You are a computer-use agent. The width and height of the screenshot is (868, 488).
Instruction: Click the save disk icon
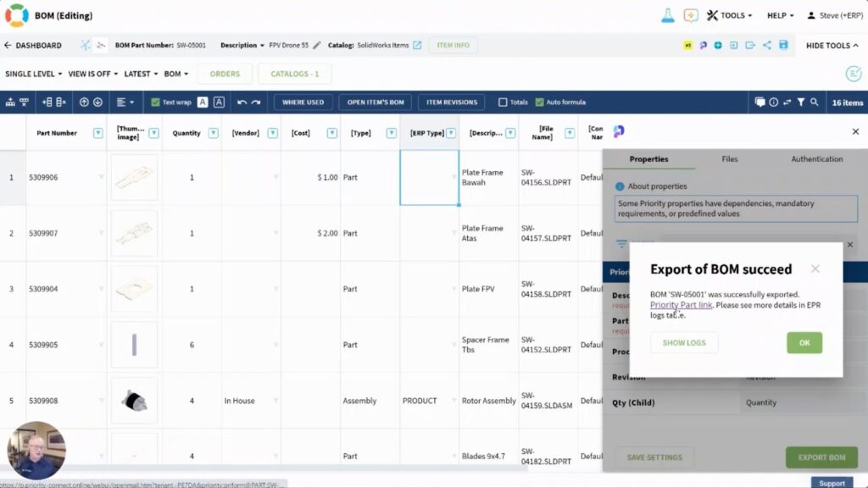tap(783, 45)
